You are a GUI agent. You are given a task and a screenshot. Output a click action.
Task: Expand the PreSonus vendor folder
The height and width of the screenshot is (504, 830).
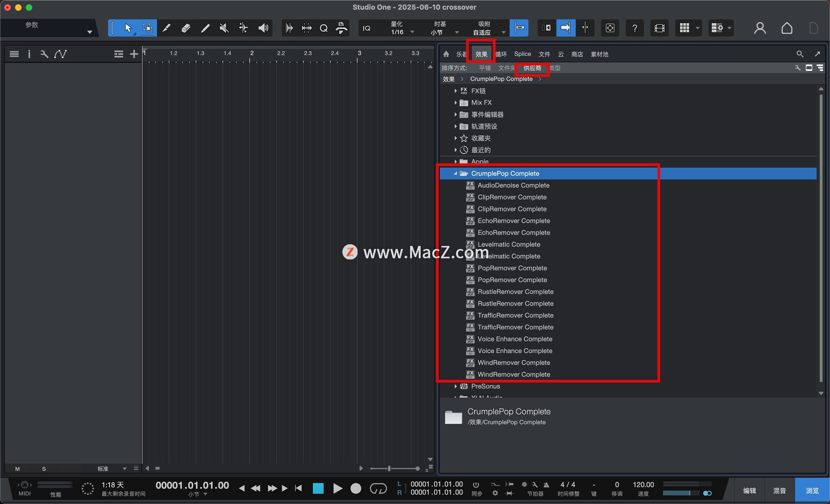[455, 386]
